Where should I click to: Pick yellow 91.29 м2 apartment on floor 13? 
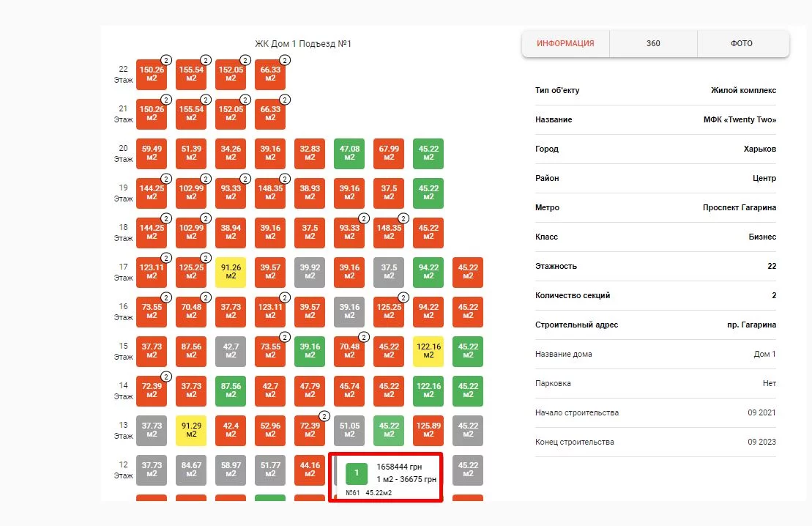191,430
